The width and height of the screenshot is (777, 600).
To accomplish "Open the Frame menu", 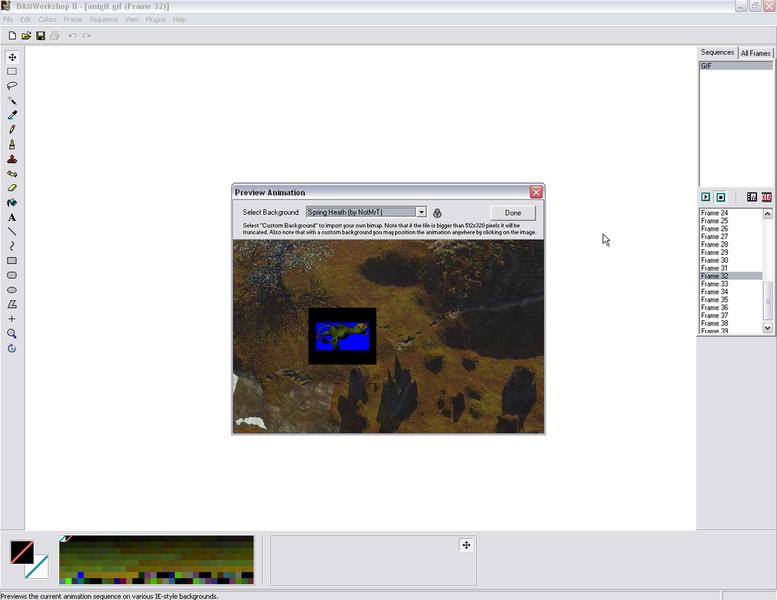I will pyautogui.click(x=73, y=19).
